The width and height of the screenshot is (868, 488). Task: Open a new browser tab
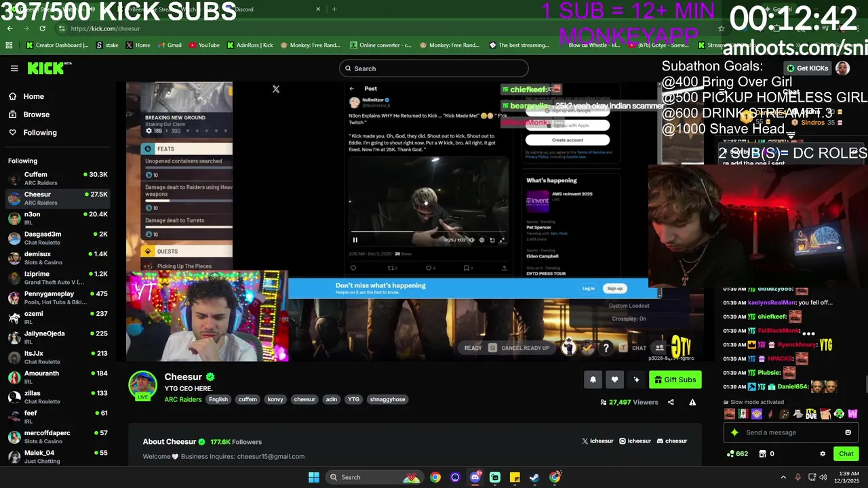(x=334, y=9)
